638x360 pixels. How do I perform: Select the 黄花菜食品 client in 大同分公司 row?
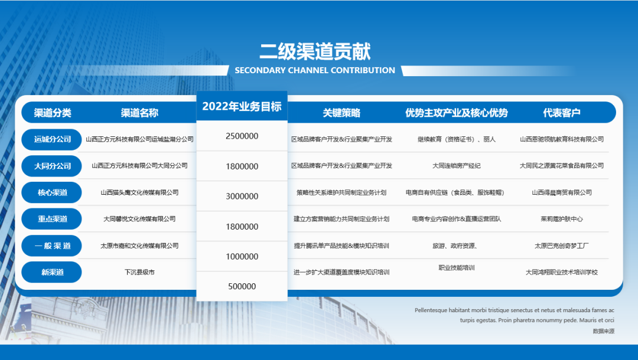coord(562,166)
